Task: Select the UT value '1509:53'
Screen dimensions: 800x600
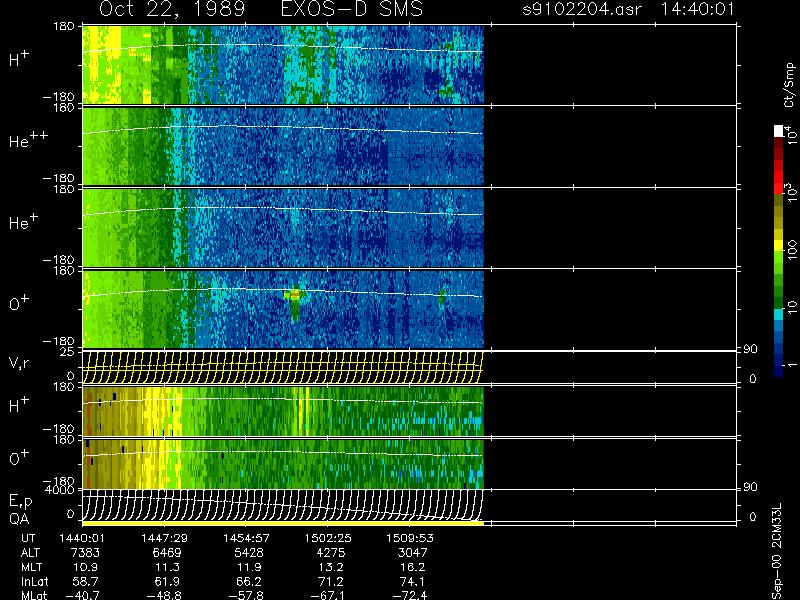Action: coord(410,538)
